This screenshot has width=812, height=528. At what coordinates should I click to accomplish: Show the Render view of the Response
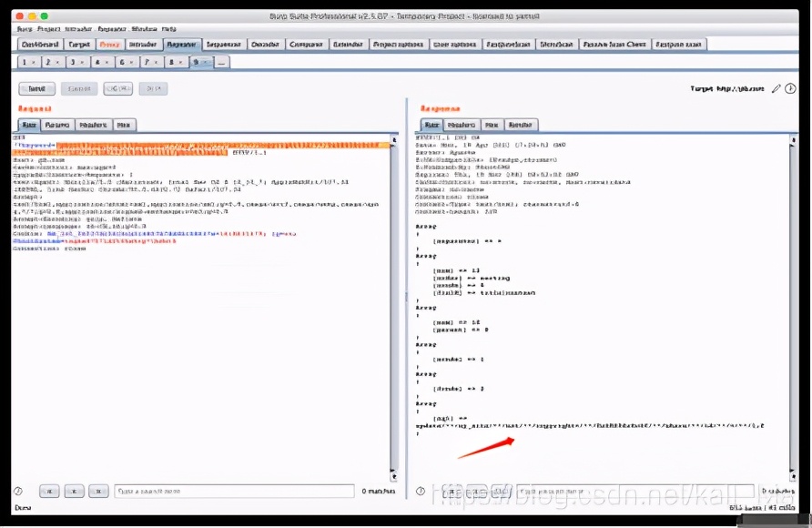521,126
